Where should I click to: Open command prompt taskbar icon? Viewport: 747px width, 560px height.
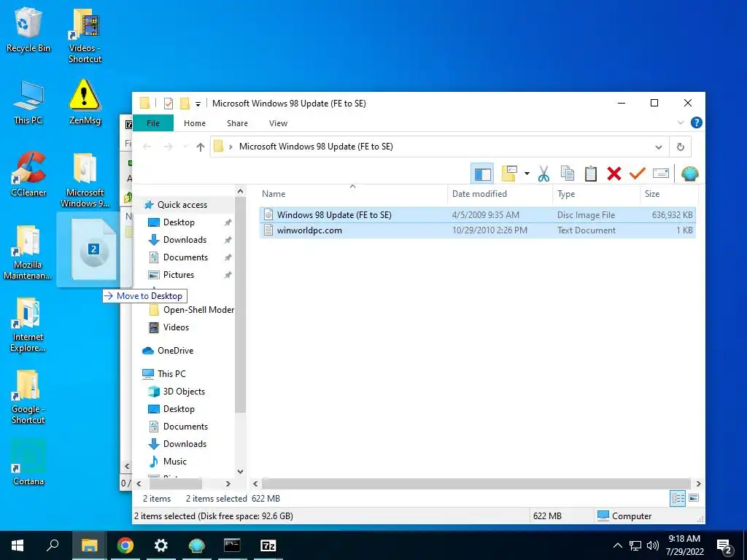(233, 545)
